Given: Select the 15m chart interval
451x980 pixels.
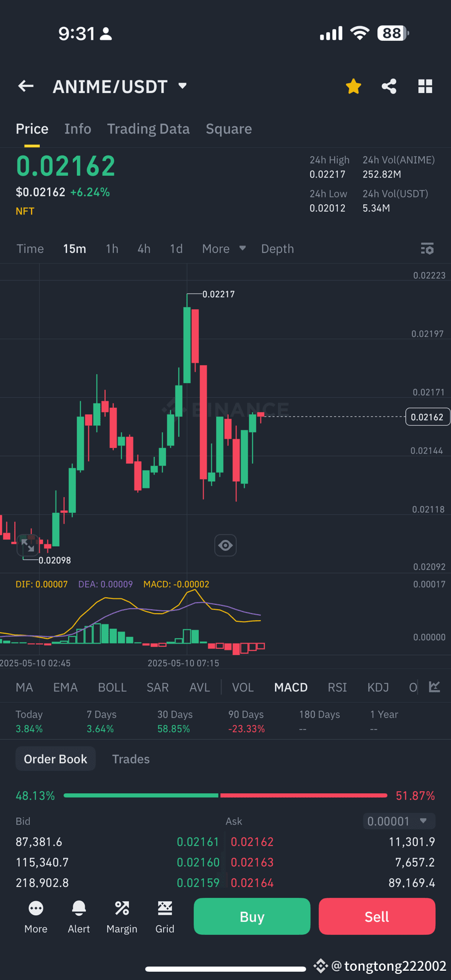Looking at the screenshot, I should pyautogui.click(x=75, y=249).
